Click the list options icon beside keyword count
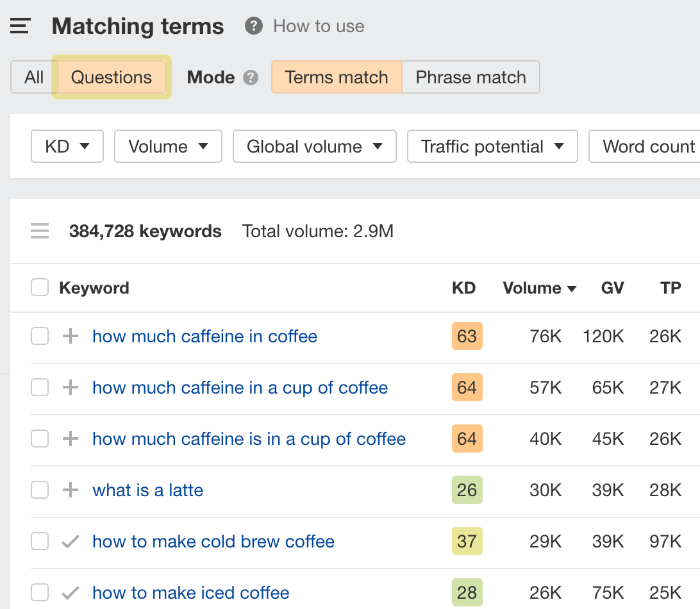This screenshot has height=609, width=700. pyautogui.click(x=40, y=231)
